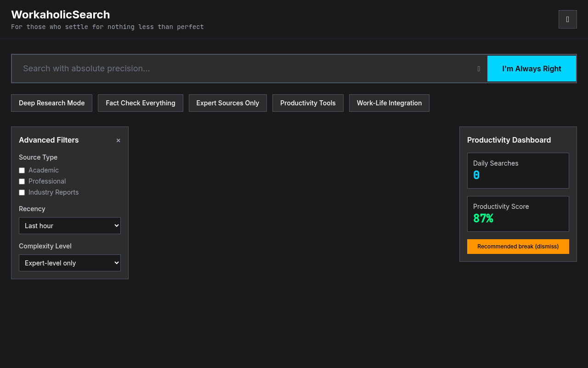The image size is (588, 368).
Task: Toggle Deep Research Mode
Action: [x=51, y=103]
